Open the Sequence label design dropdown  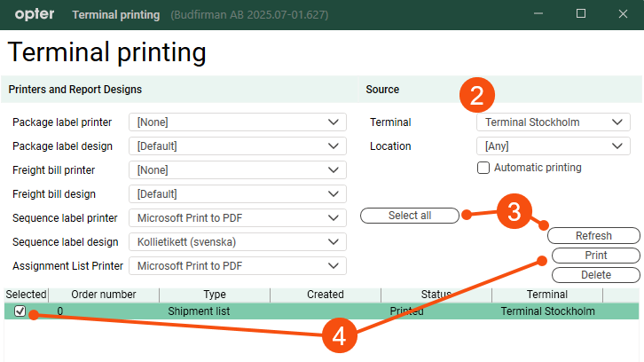tap(237, 242)
